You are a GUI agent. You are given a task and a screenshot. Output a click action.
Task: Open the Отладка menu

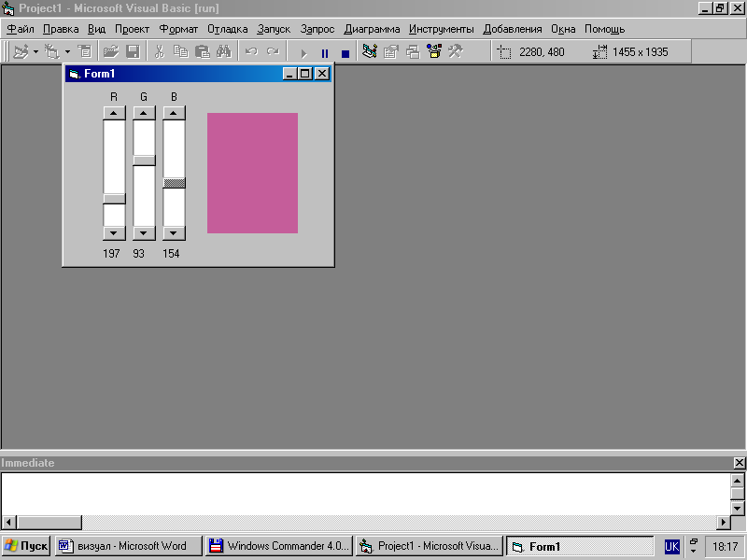[x=227, y=29]
